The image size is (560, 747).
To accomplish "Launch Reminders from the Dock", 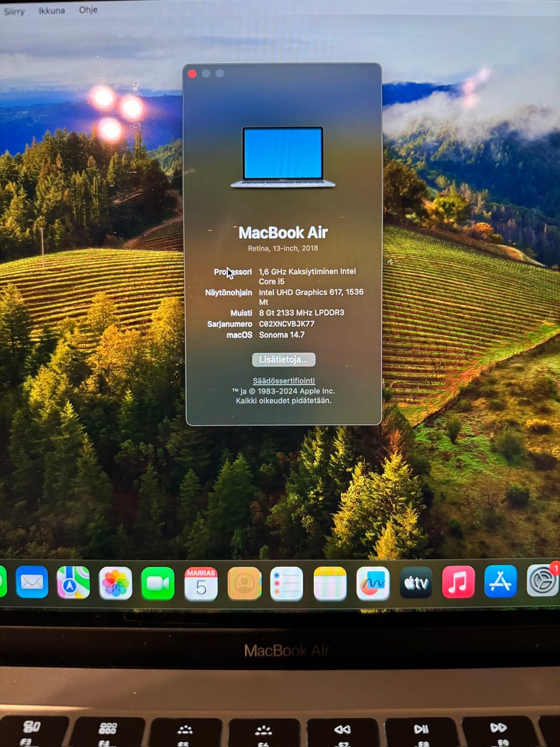I will [x=286, y=584].
